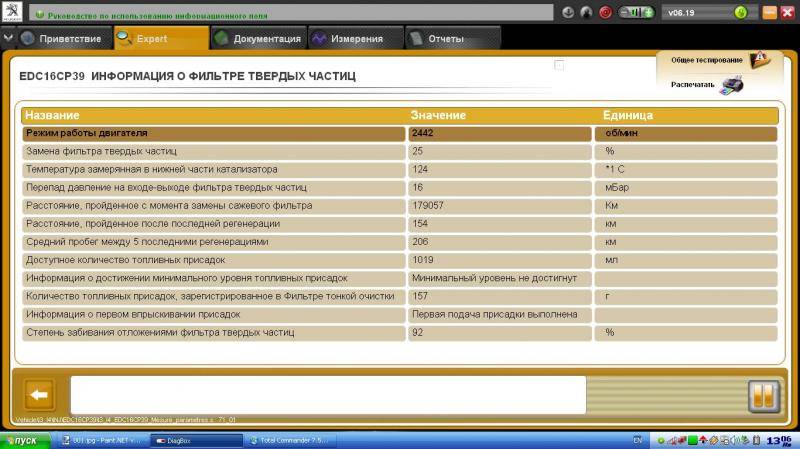Click the battery connection status indicator

pos(637,13)
